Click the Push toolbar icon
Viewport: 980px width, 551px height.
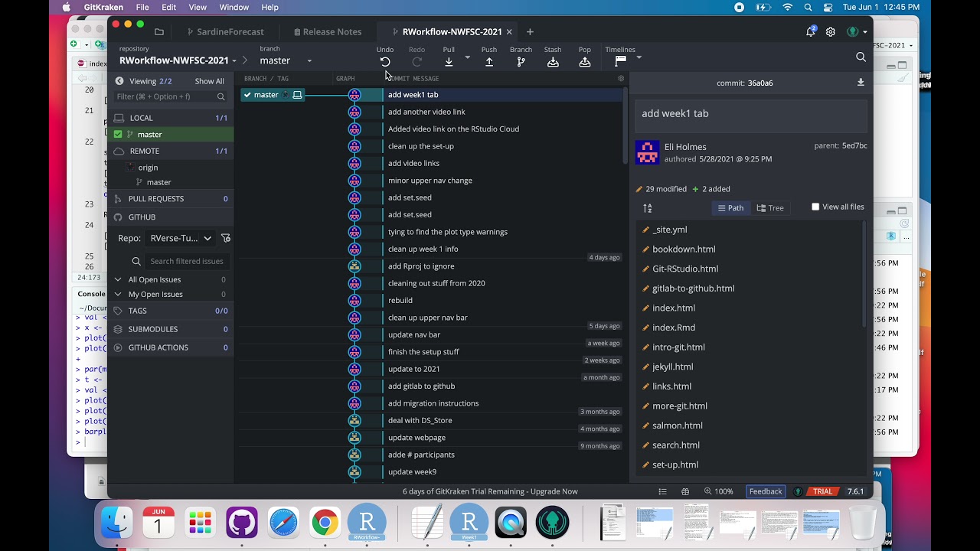(x=489, y=62)
